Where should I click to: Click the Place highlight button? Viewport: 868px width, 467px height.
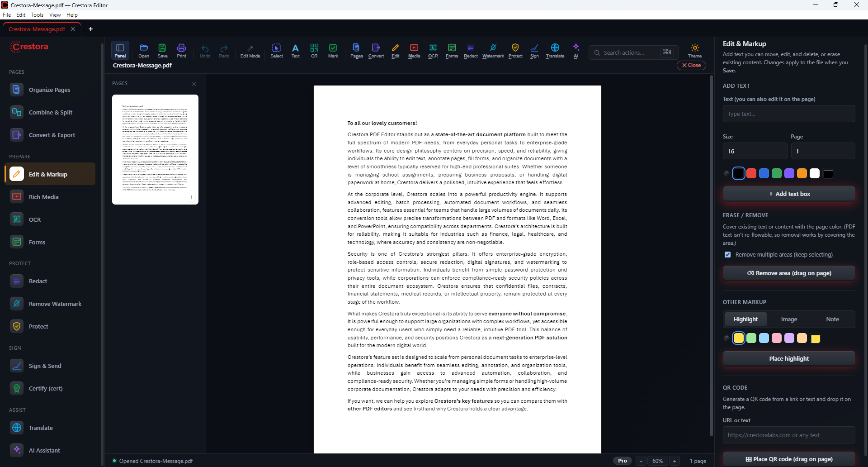click(x=789, y=358)
